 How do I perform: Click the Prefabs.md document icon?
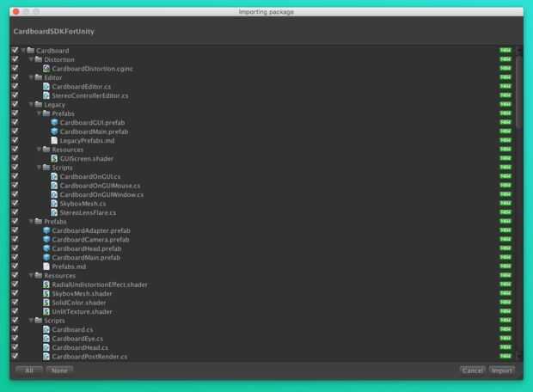click(x=46, y=266)
